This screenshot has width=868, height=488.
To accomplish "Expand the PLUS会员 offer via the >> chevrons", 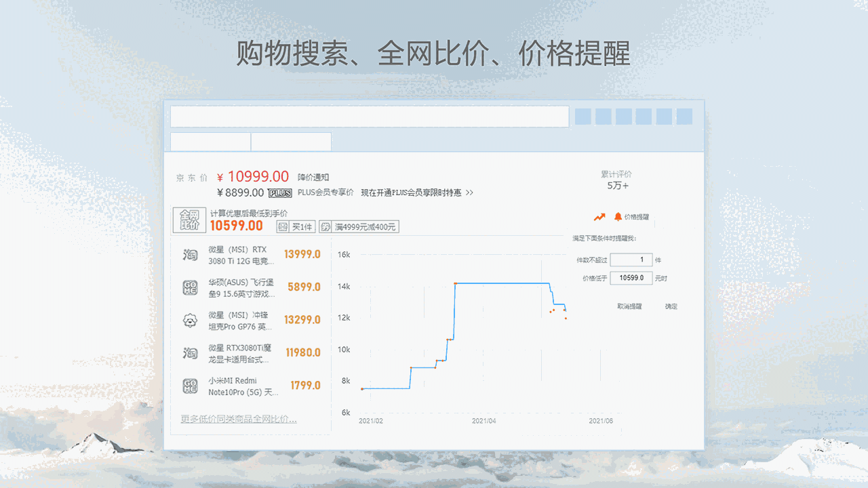I will 469,193.
